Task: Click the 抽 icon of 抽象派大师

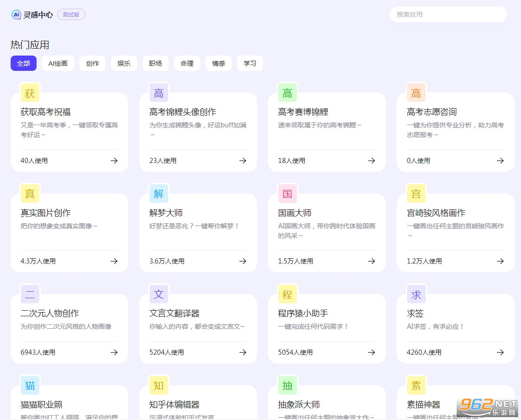Action: tap(288, 385)
